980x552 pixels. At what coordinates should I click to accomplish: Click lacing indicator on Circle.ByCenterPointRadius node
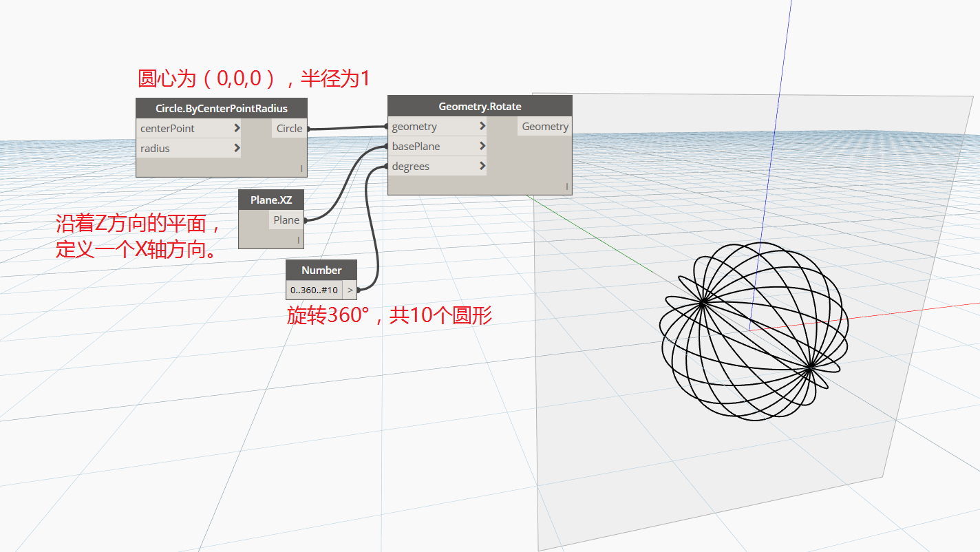click(x=301, y=169)
